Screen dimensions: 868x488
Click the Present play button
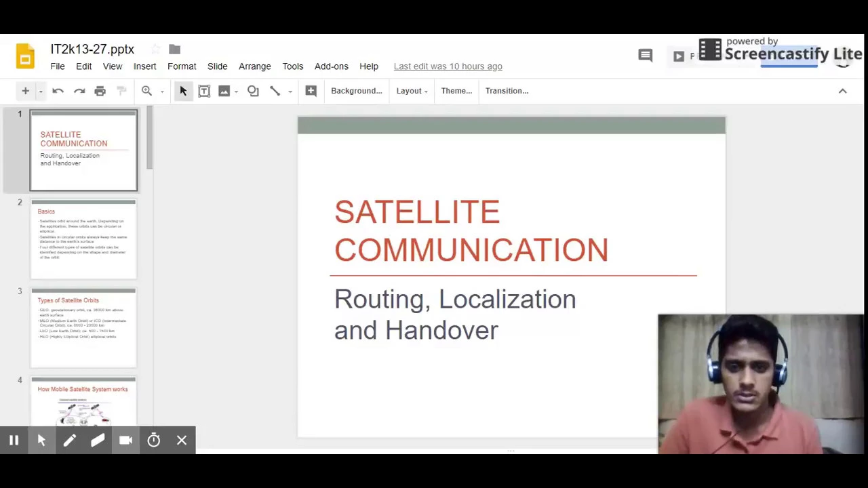click(x=679, y=56)
